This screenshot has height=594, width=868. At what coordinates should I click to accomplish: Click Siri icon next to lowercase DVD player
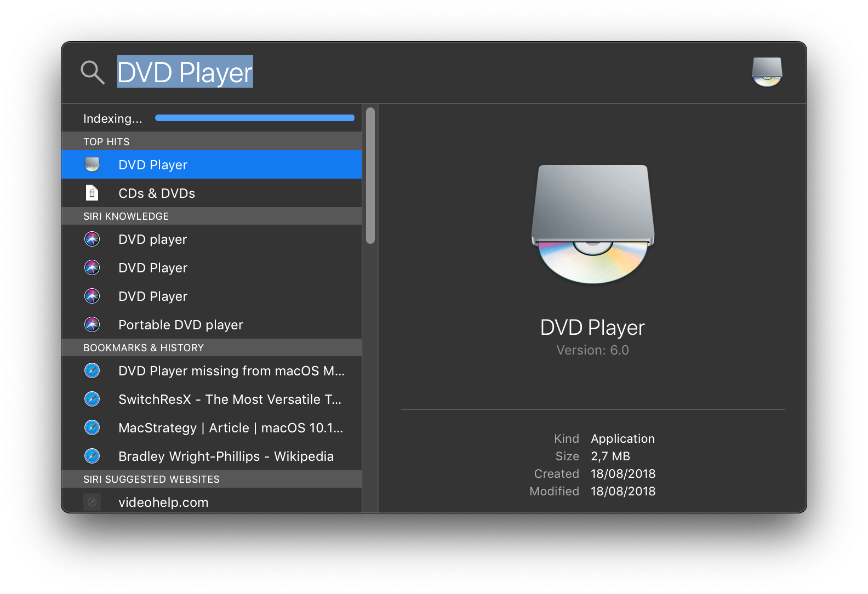92,239
